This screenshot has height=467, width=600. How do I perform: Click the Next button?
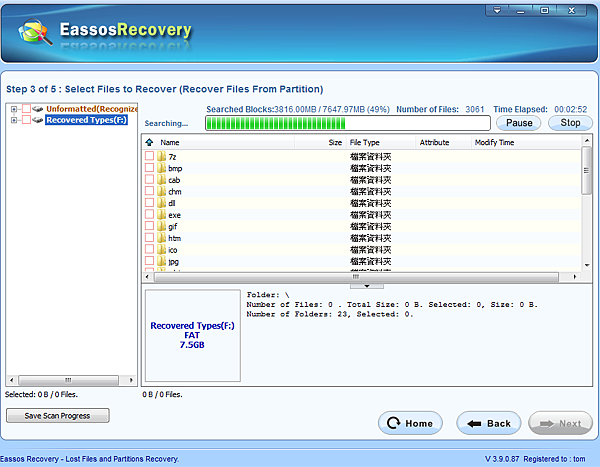pos(561,423)
